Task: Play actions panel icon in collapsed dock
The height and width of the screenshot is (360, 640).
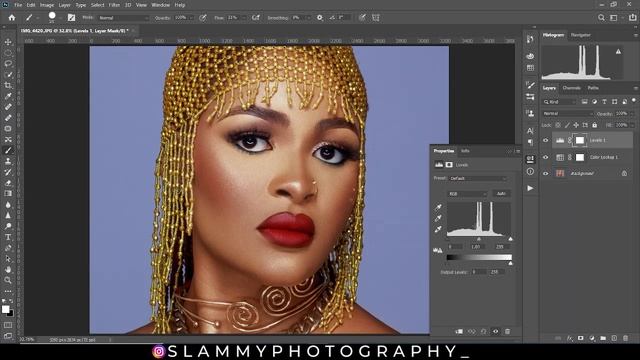Action: point(530,188)
